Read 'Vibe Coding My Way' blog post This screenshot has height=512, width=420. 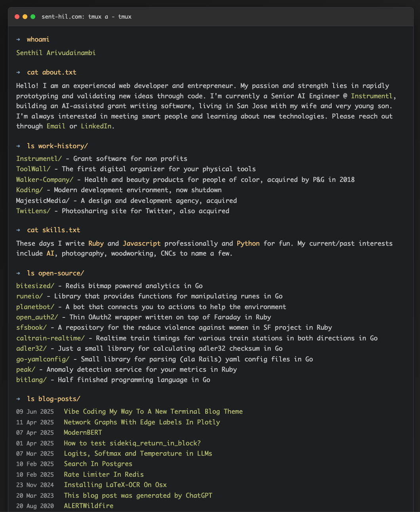153,411
